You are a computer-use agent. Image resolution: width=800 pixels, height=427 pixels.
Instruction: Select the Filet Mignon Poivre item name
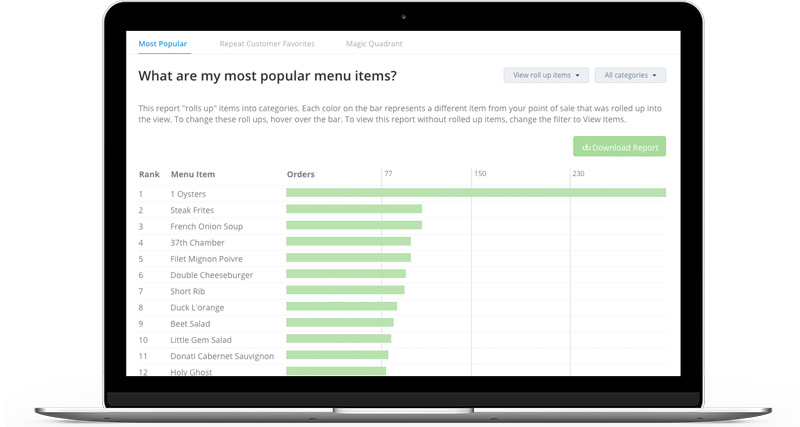[206, 259]
